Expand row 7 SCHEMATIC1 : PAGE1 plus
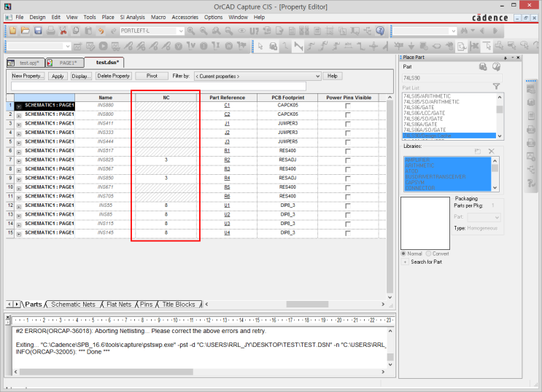The image size is (542, 392). click(x=19, y=161)
